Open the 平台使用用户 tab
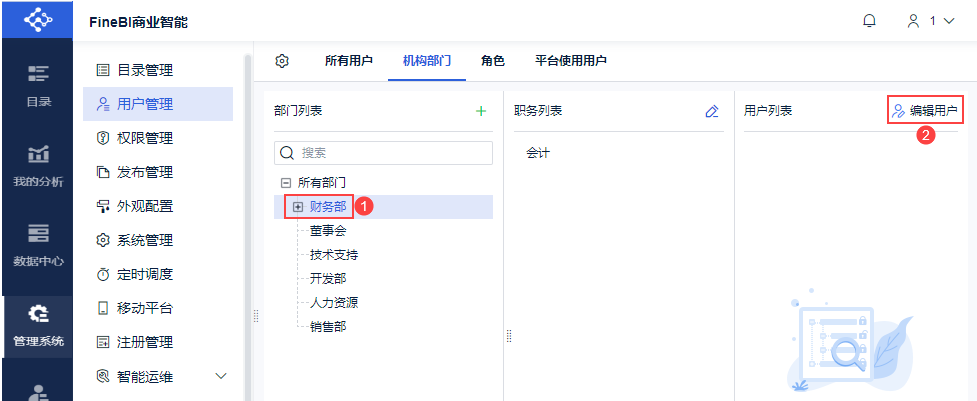This screenshot has height=401, width=977. (571, 61)
